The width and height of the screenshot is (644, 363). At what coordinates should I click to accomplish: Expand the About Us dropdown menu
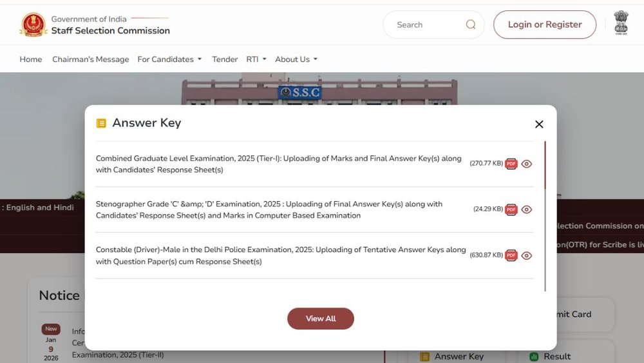(296, 59)
